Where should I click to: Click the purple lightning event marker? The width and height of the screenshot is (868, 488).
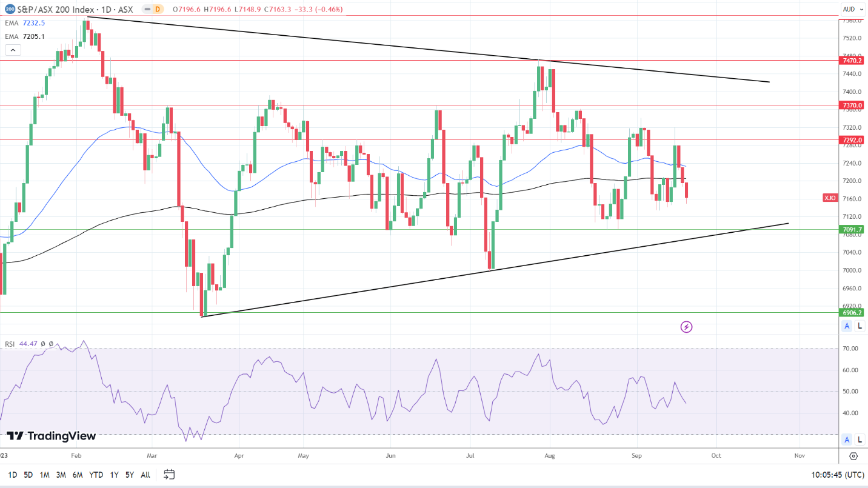[x=686, y=327]
